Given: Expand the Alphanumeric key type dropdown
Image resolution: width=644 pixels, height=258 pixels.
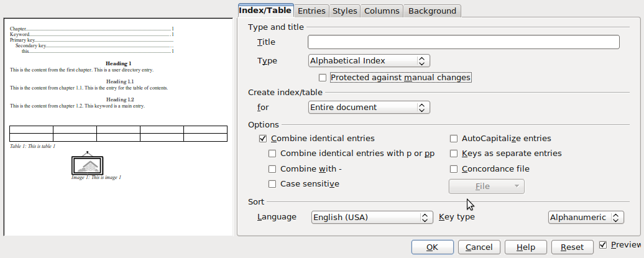Looking at the screenshot, I should [586, 218].
